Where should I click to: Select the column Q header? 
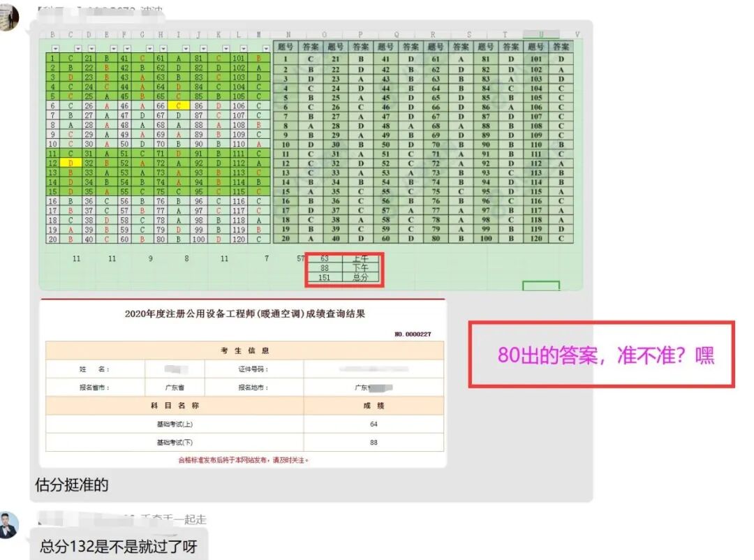pos(397,35)
